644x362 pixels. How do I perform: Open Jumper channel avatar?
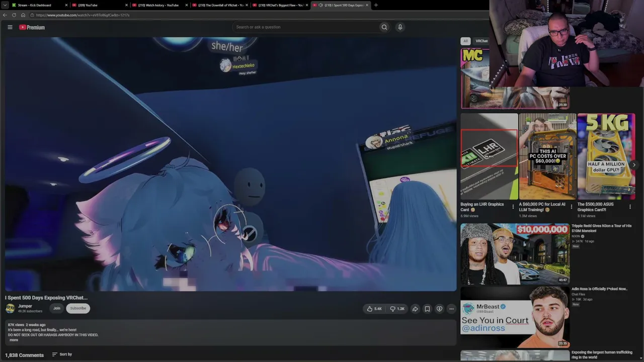point(10,308)
